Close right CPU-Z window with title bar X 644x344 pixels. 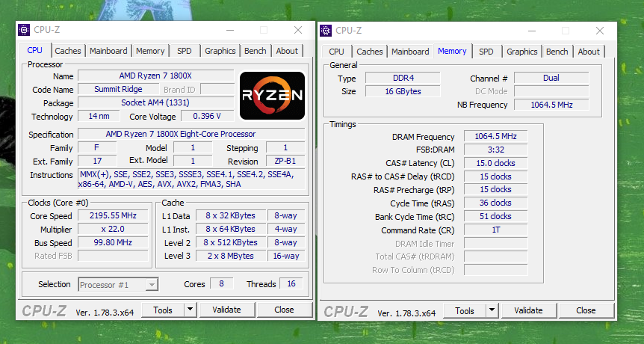coord(600,31)
